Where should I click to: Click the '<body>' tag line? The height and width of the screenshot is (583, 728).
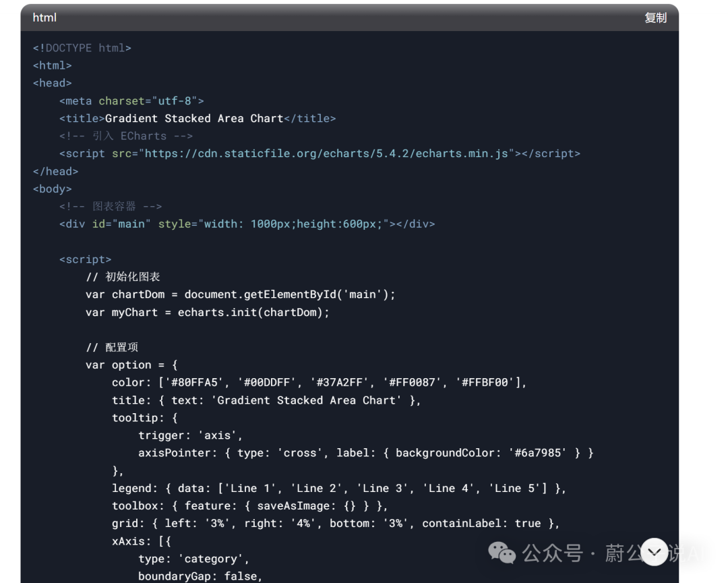pyautogui.click(x=53, y=189)
